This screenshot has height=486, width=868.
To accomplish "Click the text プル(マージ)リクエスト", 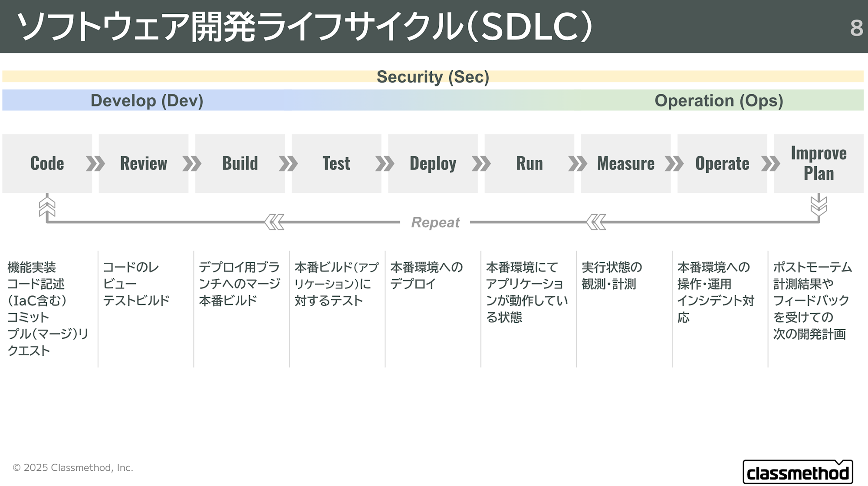I will (x=48, y=342).
